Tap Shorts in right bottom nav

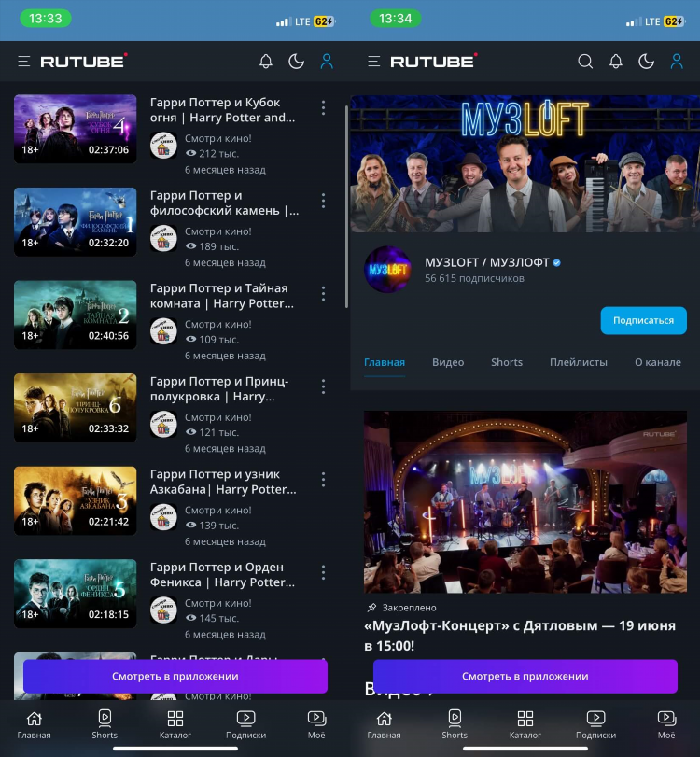click(x=455, y=724)
